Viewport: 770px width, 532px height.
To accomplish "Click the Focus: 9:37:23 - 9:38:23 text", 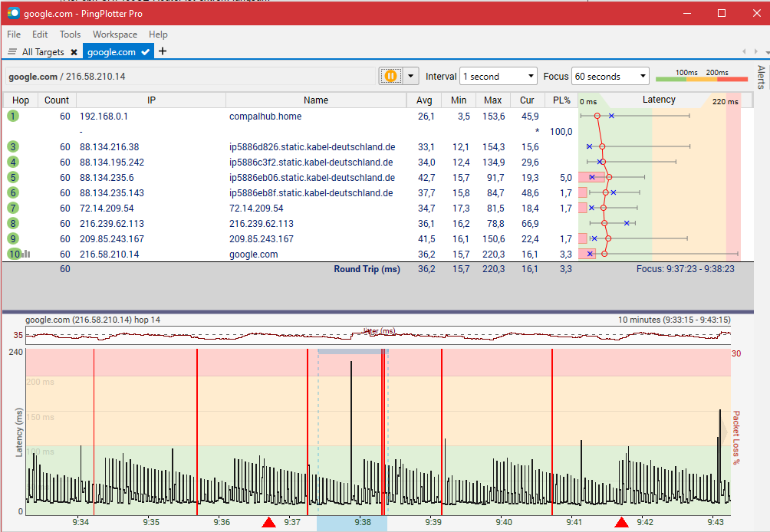I will click(685, 269).
